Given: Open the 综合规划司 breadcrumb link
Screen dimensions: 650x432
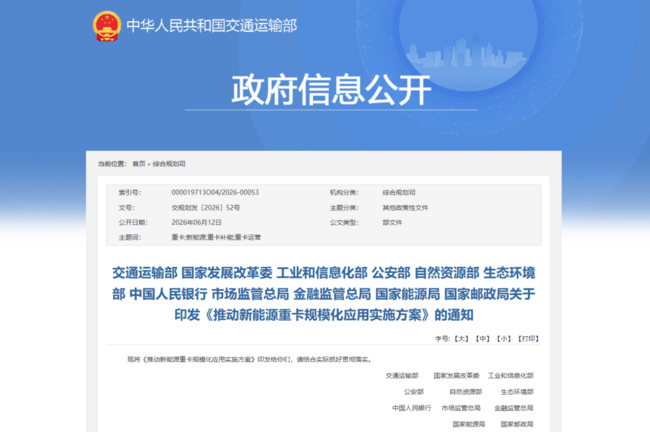Looking at the screenshot, I should (x=169, y=164).
